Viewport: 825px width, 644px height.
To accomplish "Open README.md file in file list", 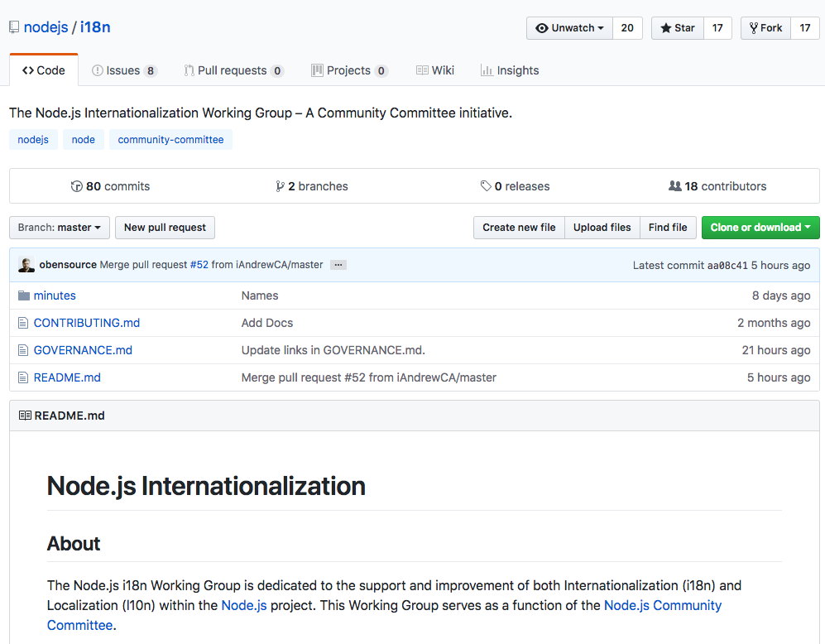I will tap(67, 377).
